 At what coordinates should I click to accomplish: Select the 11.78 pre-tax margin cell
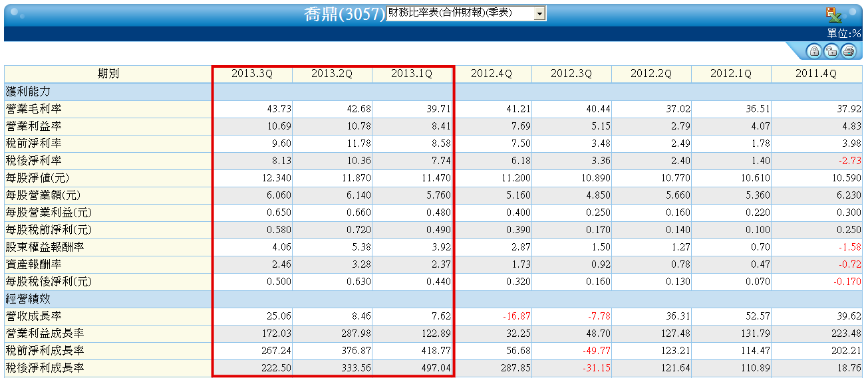point(332,143)
